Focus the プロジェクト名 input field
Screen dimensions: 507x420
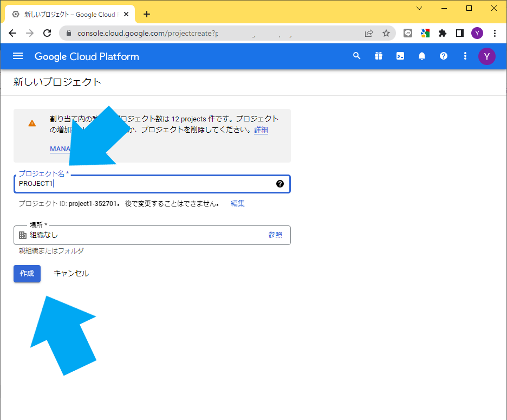(152, 184)
